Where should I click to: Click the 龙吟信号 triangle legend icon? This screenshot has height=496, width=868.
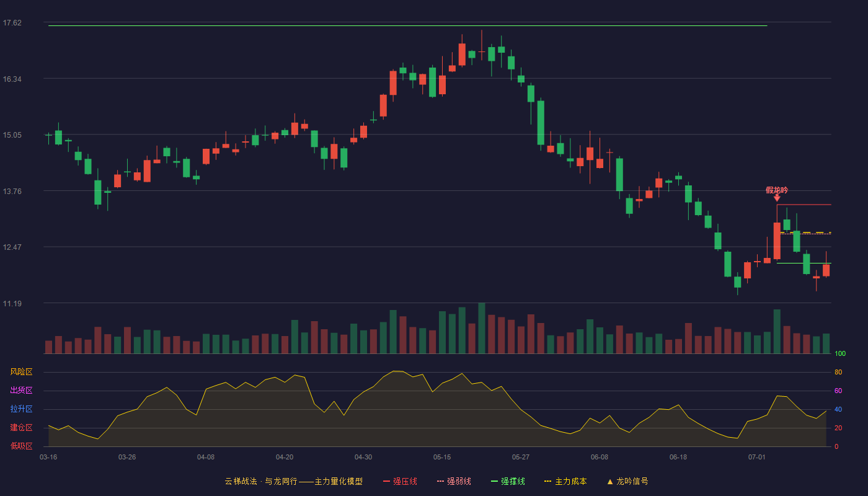click(610, 482)
